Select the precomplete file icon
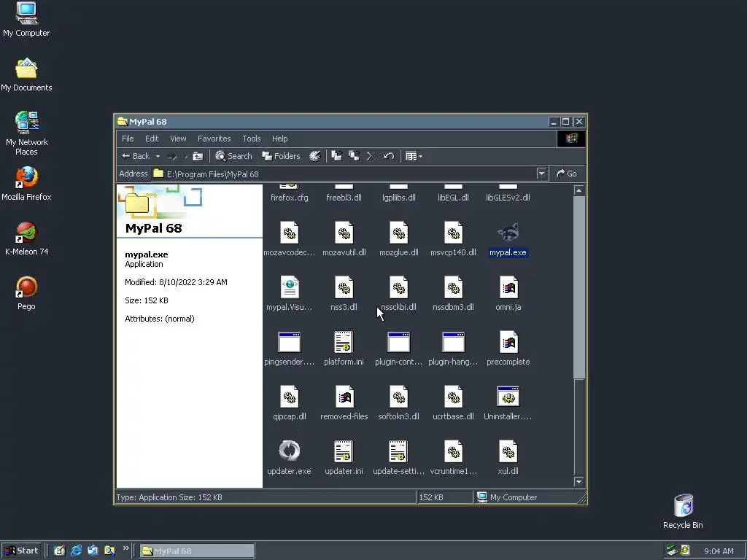Viewport: 747px width, 560px height. [508, 341]
